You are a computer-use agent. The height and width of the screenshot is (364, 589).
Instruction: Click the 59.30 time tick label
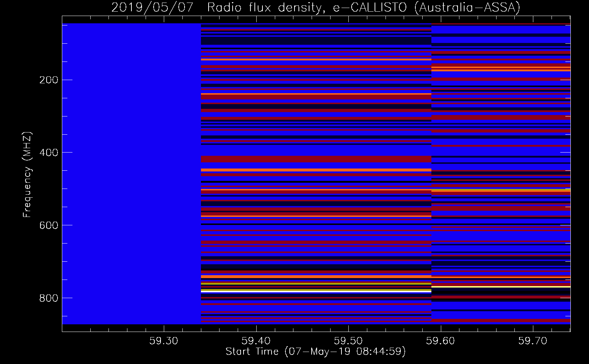click(164, 341)
